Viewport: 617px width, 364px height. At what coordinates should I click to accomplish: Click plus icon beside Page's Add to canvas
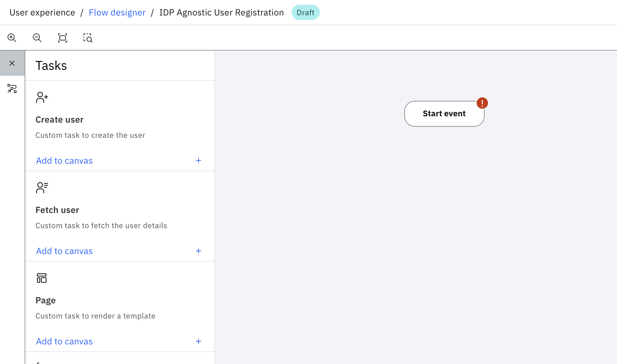(x=199, y=341)
